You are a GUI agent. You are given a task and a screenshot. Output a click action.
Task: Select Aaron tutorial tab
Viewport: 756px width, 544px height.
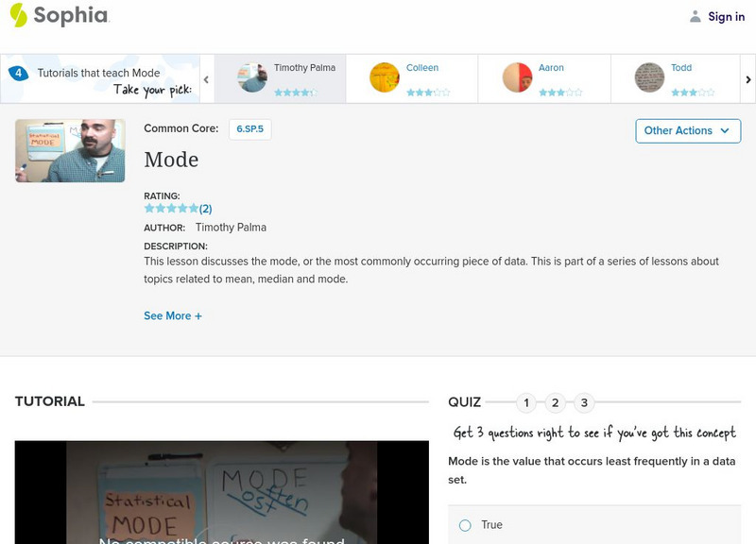(544, 78)
